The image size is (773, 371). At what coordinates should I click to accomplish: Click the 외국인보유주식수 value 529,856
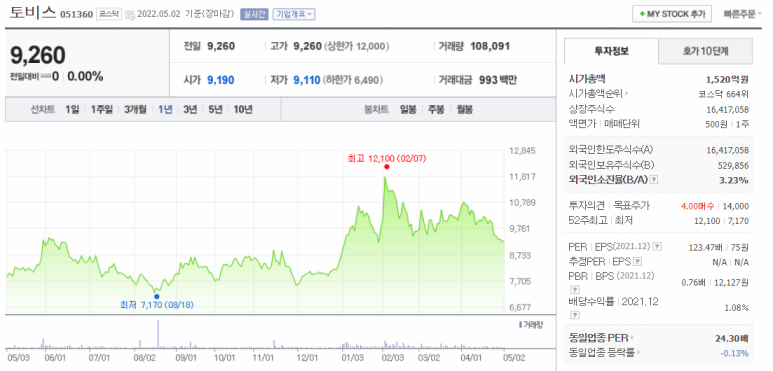click(733, 166)
